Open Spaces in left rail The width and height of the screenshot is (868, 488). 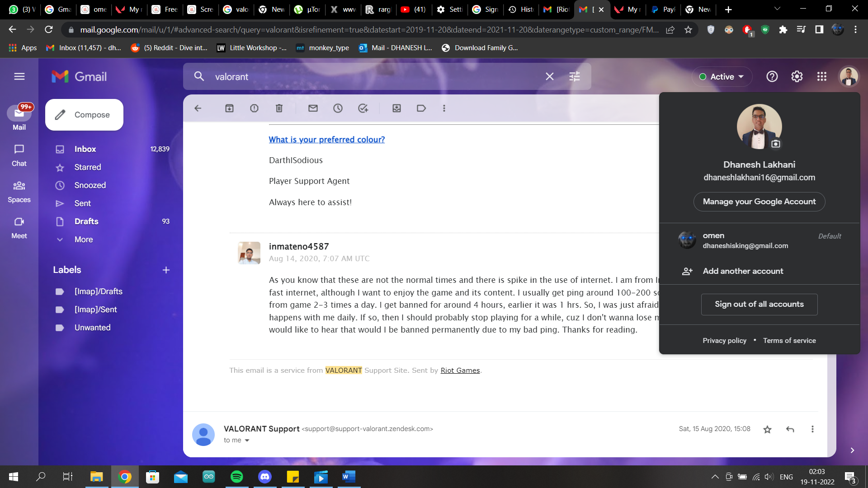(x=19, y=192)
